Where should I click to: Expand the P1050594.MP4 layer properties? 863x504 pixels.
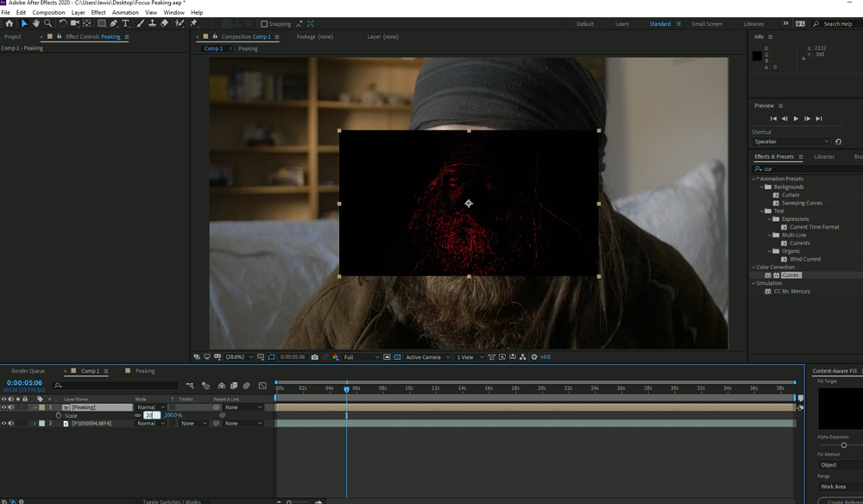(35, 424)
